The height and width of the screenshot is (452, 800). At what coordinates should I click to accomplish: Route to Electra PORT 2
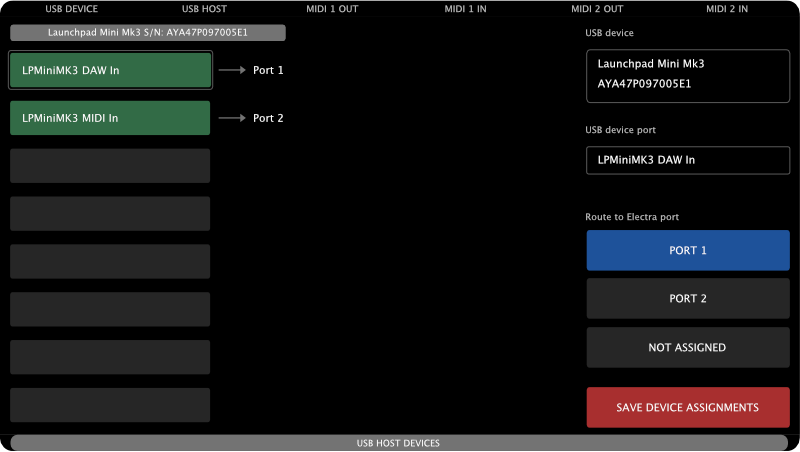coord(688,298)
